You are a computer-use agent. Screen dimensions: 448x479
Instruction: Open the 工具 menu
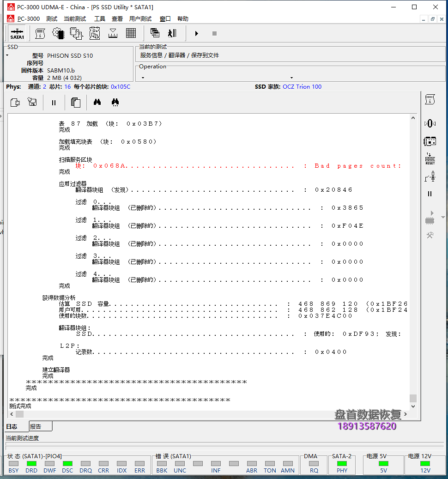100,19
